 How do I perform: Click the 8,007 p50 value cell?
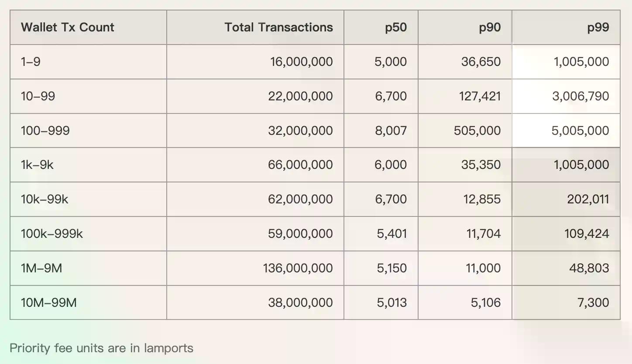(x=391, y=130)
